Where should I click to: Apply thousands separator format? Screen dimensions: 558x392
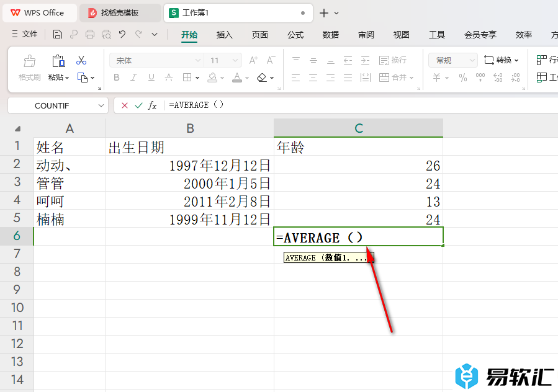coord(480,77)
